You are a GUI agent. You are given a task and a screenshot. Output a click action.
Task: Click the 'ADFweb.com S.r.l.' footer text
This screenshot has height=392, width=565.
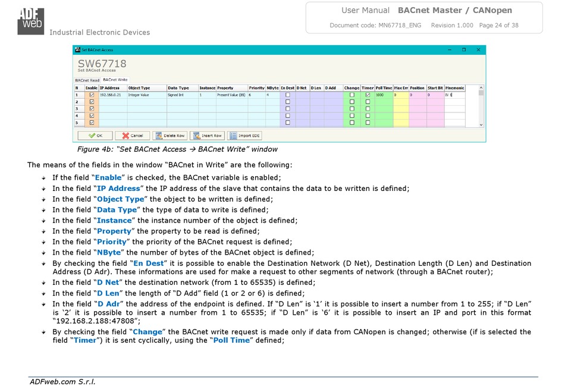tap(62, 382)
